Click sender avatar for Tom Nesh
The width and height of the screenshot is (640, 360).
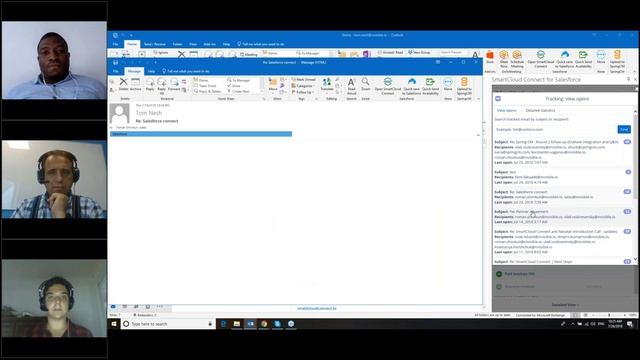(120, 113)
